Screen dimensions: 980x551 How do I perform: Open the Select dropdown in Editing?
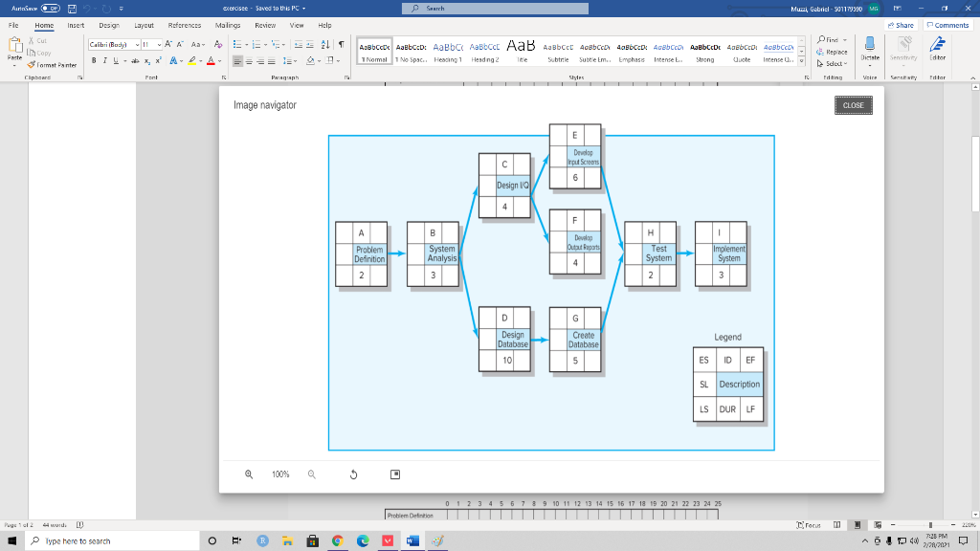coord(832,64)
